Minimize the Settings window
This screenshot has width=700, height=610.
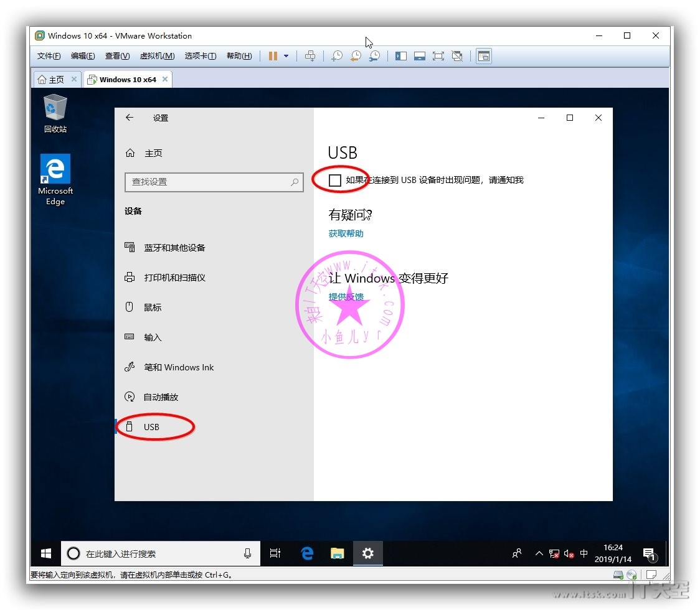point(541,118)
